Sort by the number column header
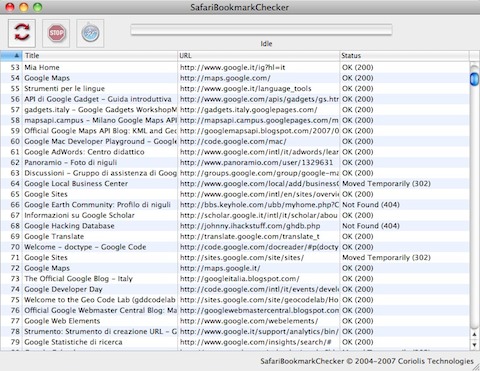Viewport: 480px width, 371px height. [x=11, y=56]
